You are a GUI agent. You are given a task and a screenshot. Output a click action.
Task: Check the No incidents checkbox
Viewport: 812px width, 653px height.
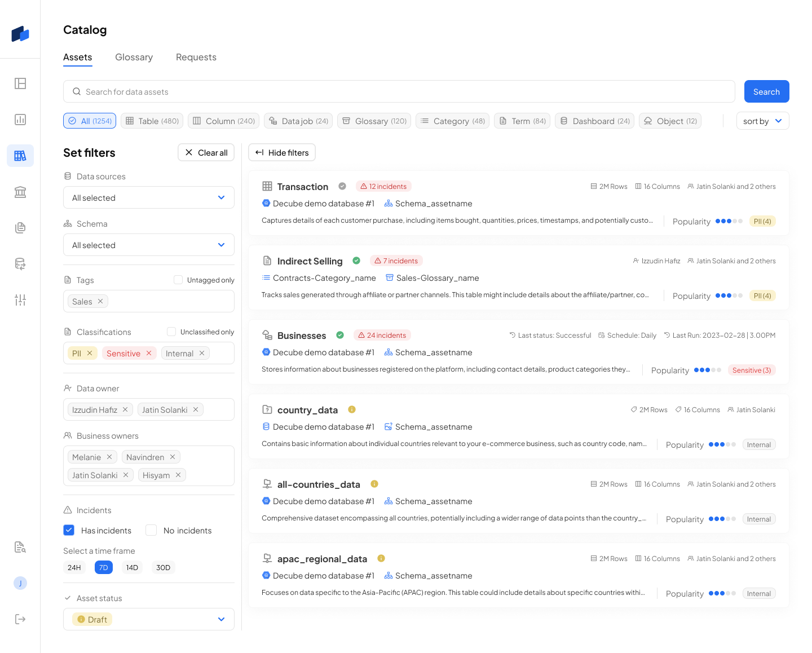point(151,530)
